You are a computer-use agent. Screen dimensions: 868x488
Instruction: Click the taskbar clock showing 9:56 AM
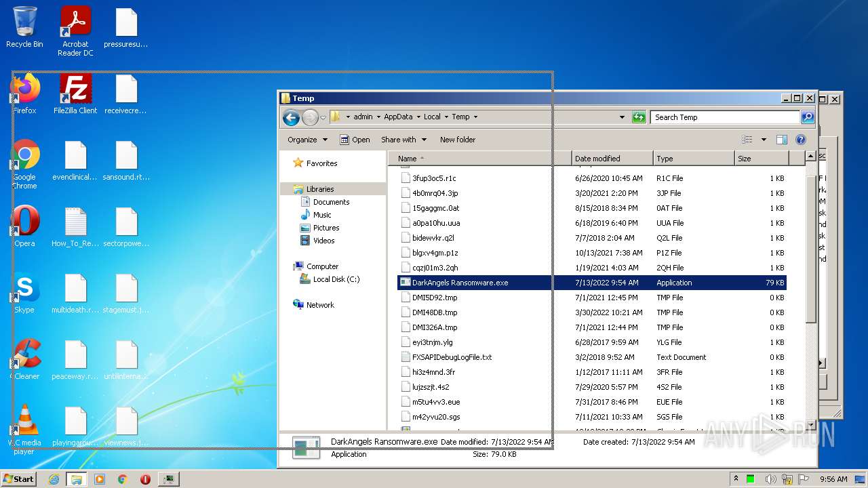(x=833, y=479)
